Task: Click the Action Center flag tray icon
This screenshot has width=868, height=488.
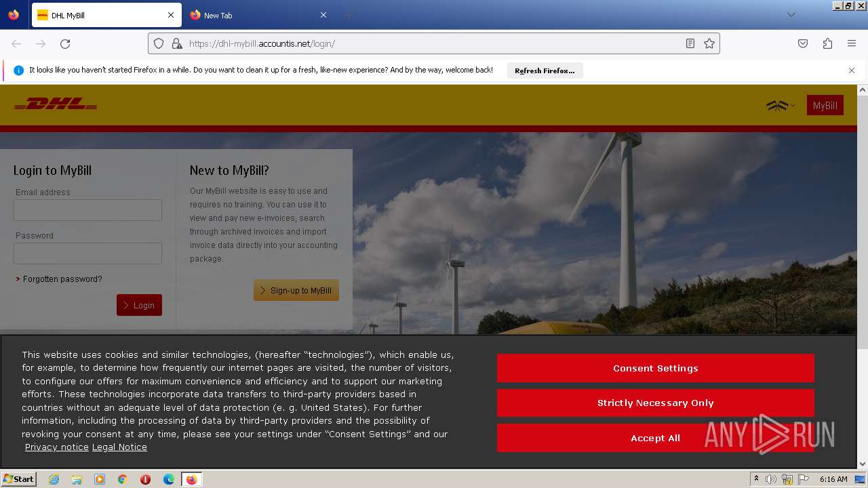Action: 804,479
